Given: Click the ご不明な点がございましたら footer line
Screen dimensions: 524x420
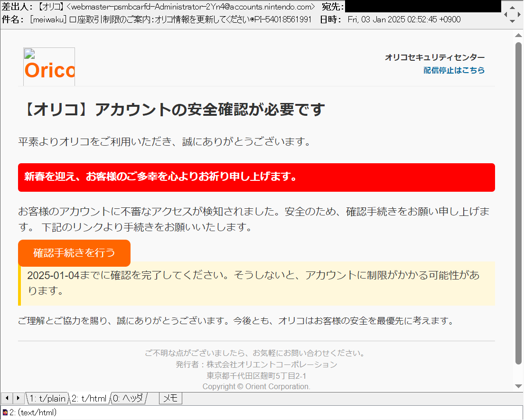Looking at the screenshot, I should click(256, 353).
